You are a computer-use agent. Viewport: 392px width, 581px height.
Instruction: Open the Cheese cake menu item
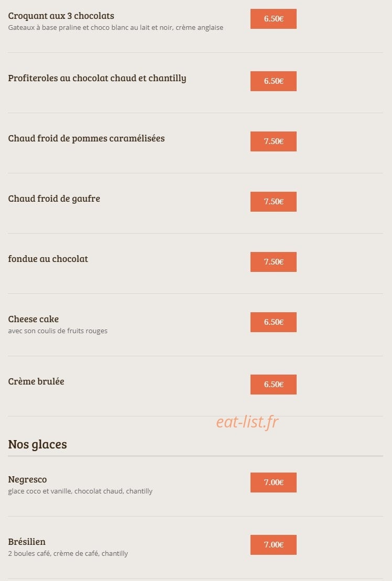coord(34,319)
